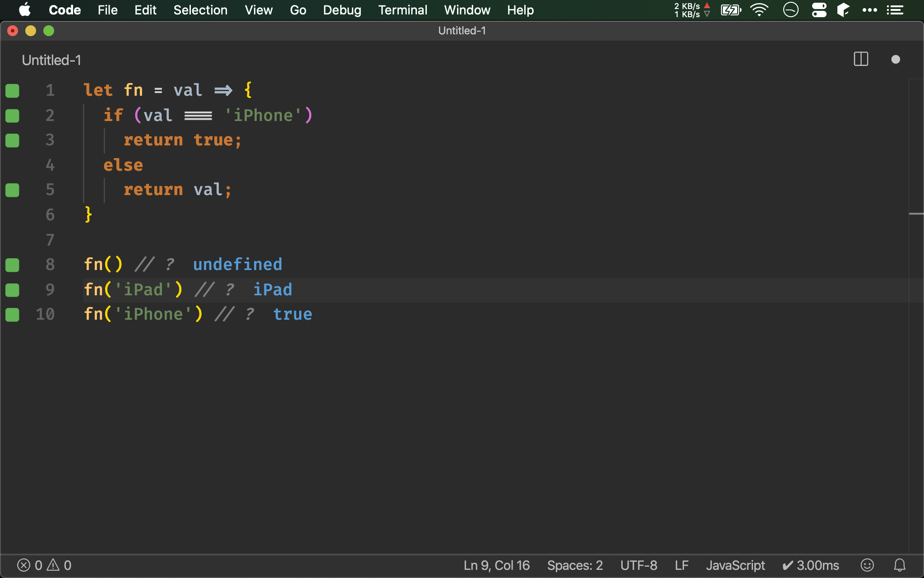This screenshot has height=578, width=924.
Task: Click the LF end-of-line button
Action: coord(681,565)
